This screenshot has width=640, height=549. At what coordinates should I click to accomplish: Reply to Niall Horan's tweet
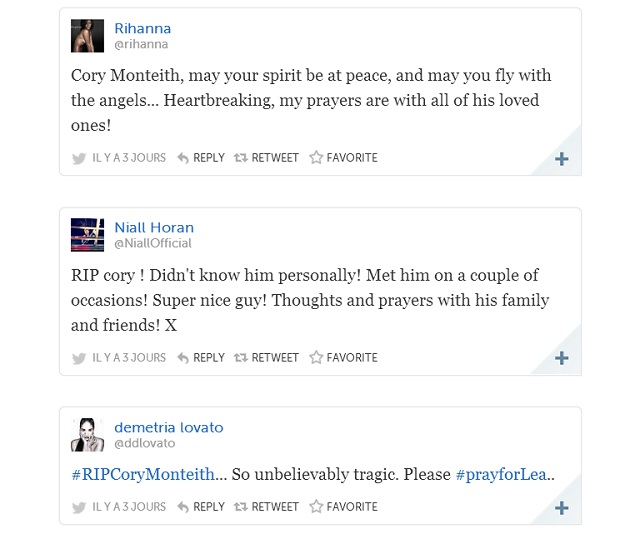click(x=201, y=358)
